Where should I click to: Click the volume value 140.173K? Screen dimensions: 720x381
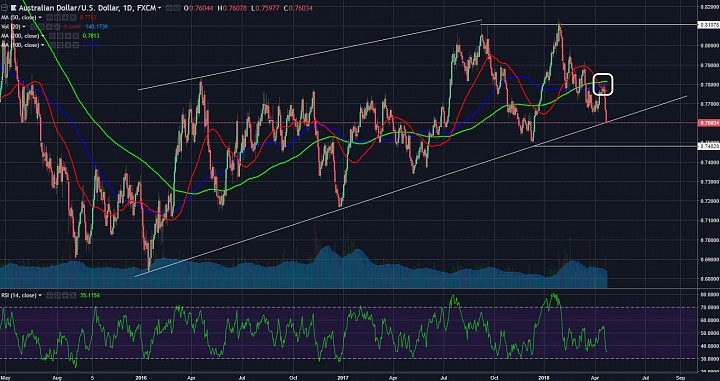coord(97,27)
